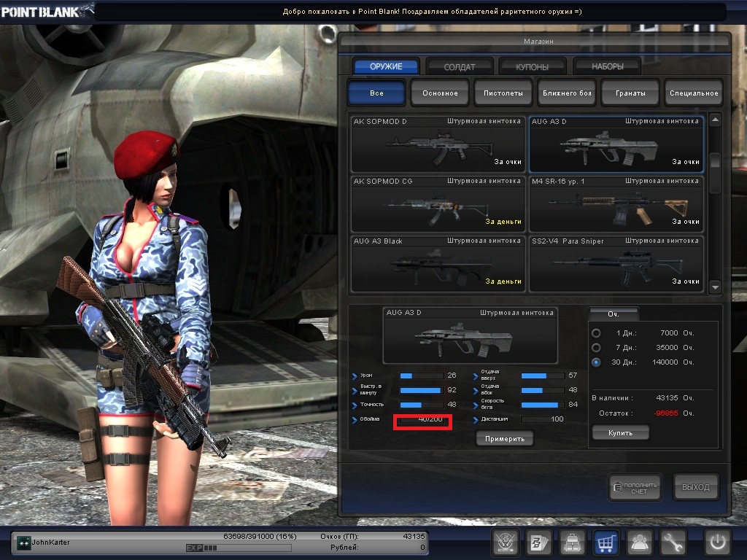The width and height of the screenshot is (747, 560).
Task: Switch to the СОЛДАТ tab
Action: (460, 66)
